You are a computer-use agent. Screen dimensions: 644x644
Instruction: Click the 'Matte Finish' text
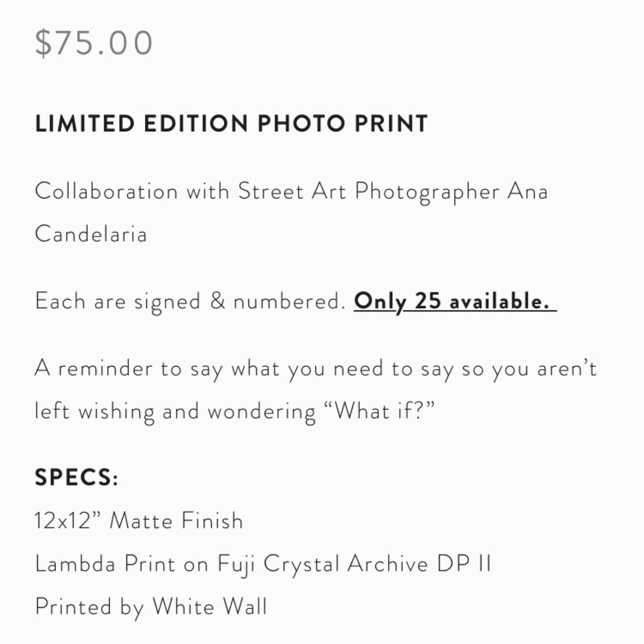click(x=176, y=521)
